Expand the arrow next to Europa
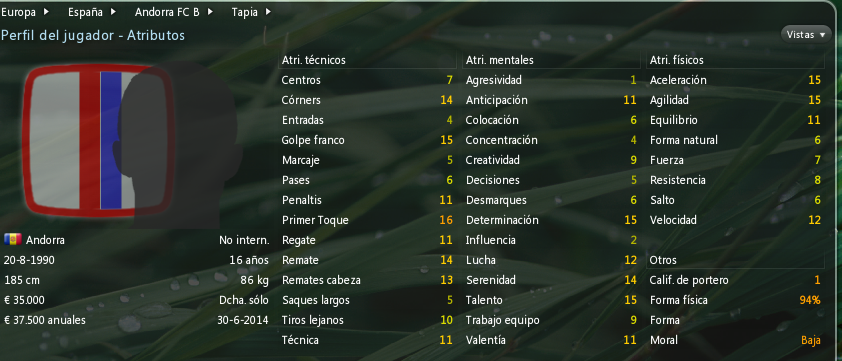Image resolution: width=842 pixels, height=361 pixels. [46, 12]
